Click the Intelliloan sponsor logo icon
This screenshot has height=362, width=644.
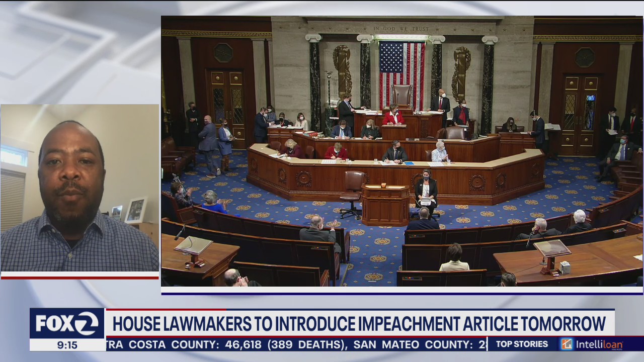click(567, 344)
